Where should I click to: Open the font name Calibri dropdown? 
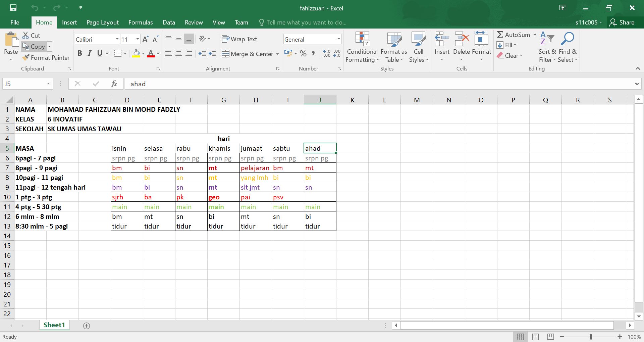[117, 39]
